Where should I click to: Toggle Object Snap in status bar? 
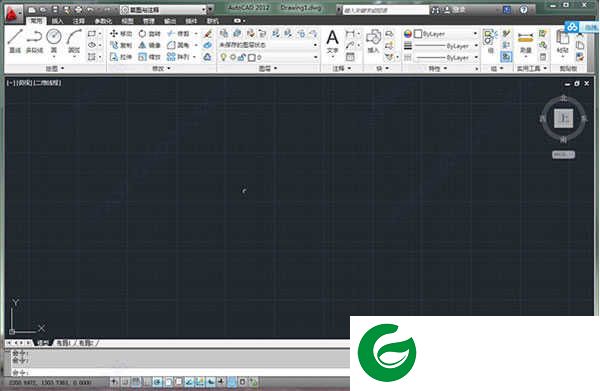[x=168, y=381]
